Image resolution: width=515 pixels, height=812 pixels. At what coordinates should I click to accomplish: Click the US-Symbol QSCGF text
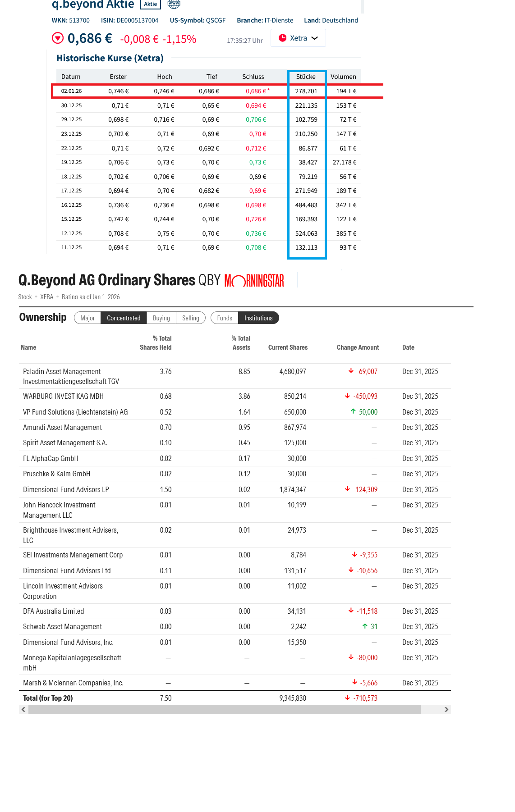(198, 20)
